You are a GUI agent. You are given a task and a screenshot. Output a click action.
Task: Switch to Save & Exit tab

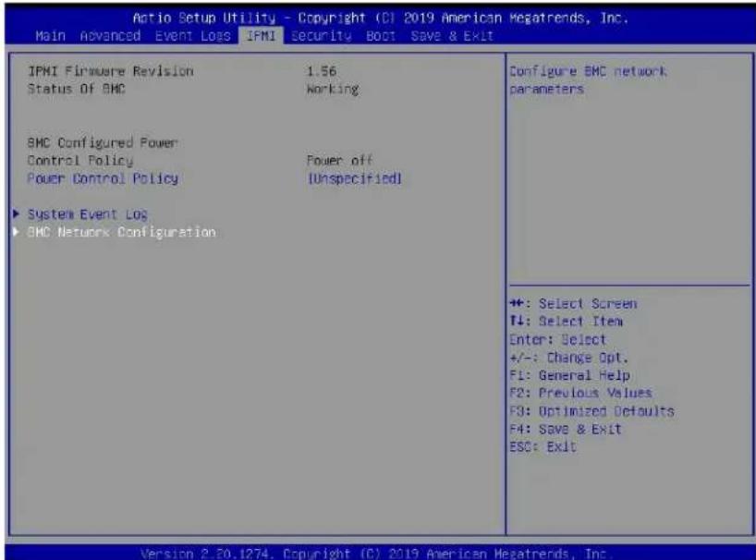452,36
